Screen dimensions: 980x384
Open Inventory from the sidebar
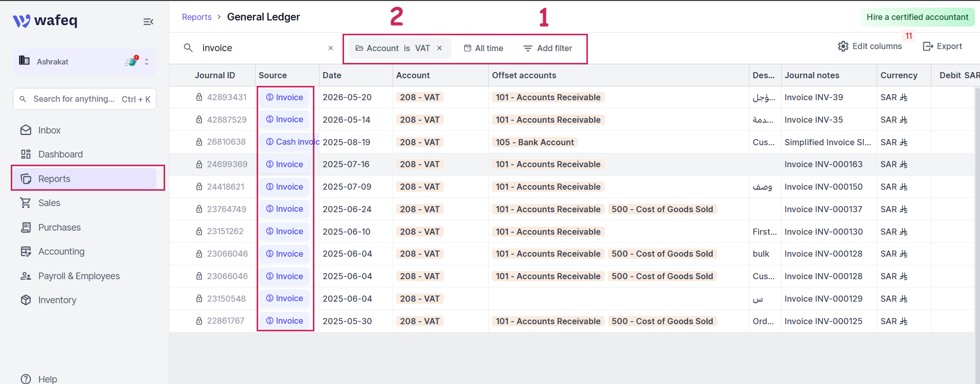pos(57,300)
